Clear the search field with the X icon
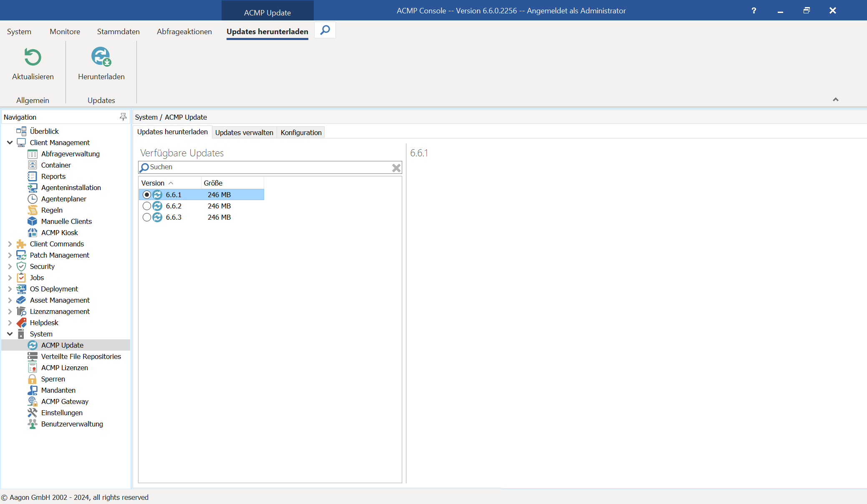This screenshot has height=504, width=867. [x=396, y=167]
